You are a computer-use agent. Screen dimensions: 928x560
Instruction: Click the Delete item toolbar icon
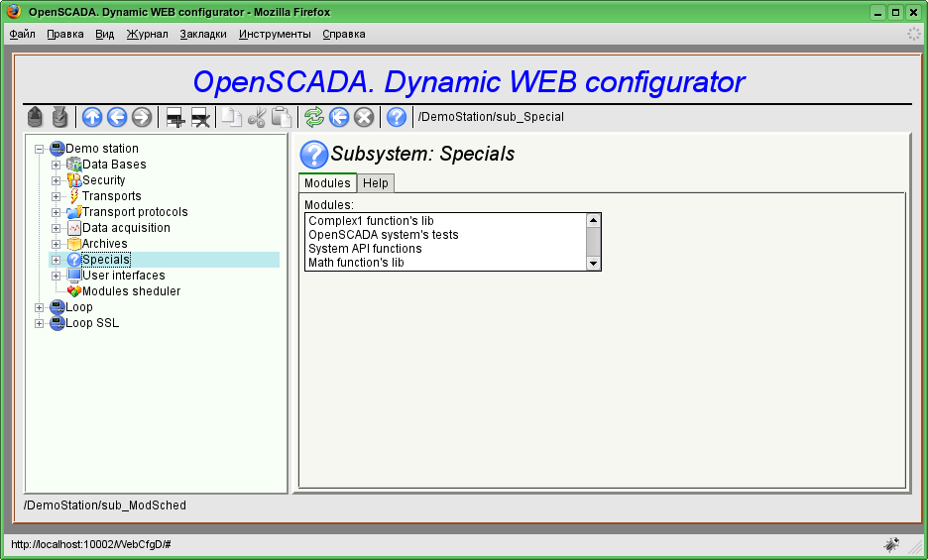(x=200, y=117)
